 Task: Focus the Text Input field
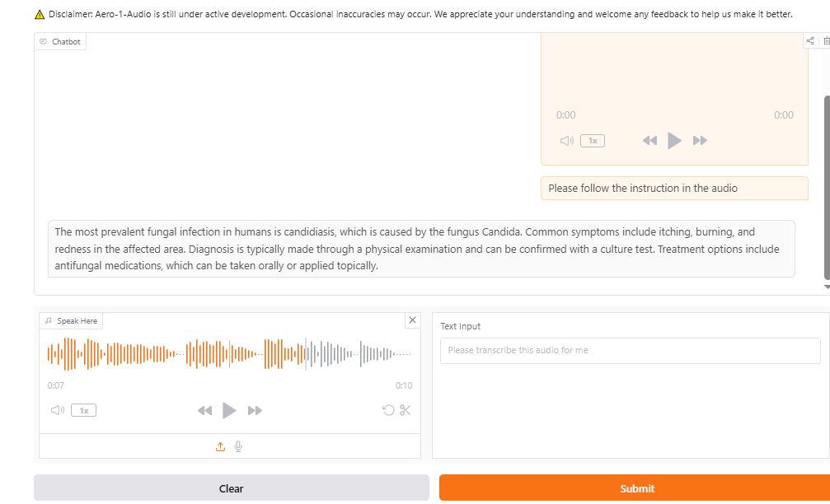click(x=630, y=350)
